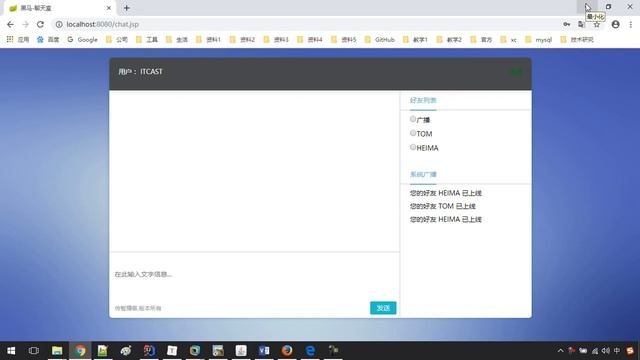The image size is (640, 360).
Task: Open the 教学2 bookmark folder
Action: tap(449, 40)
